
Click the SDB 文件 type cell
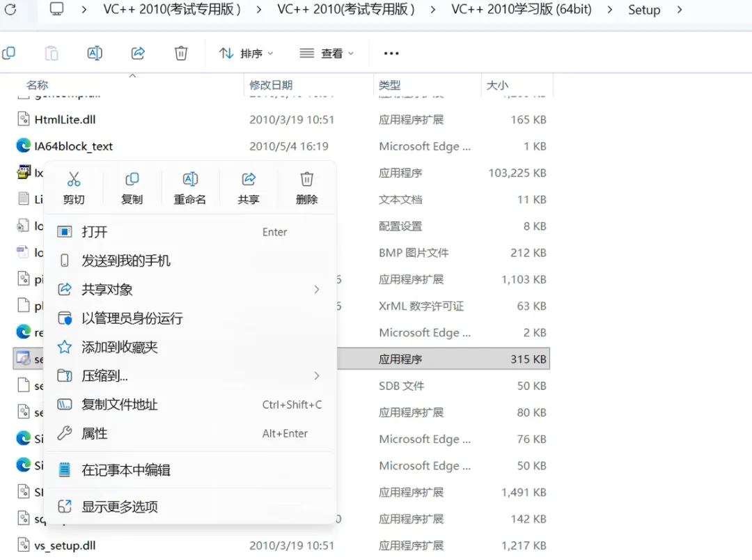(402, 386)
